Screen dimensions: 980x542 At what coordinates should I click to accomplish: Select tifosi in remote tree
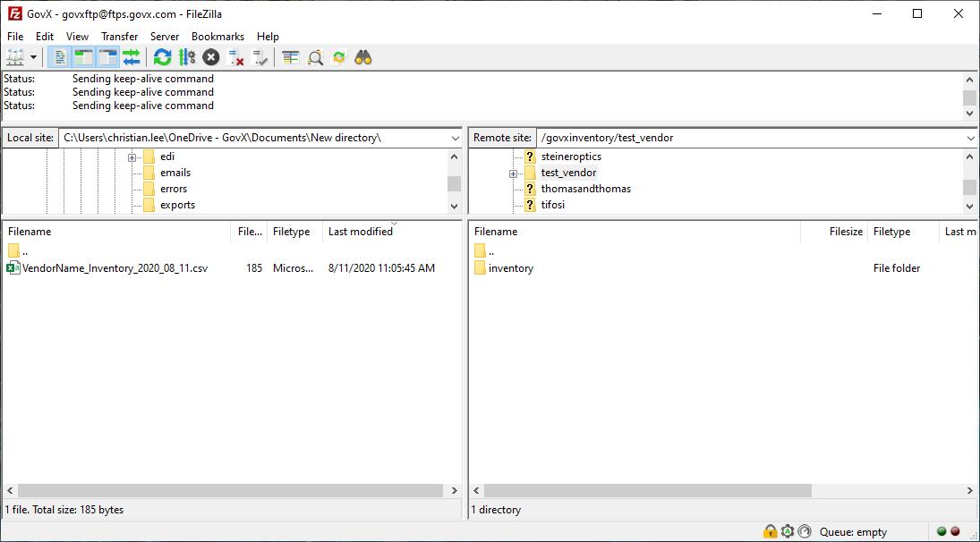(552, 205)
